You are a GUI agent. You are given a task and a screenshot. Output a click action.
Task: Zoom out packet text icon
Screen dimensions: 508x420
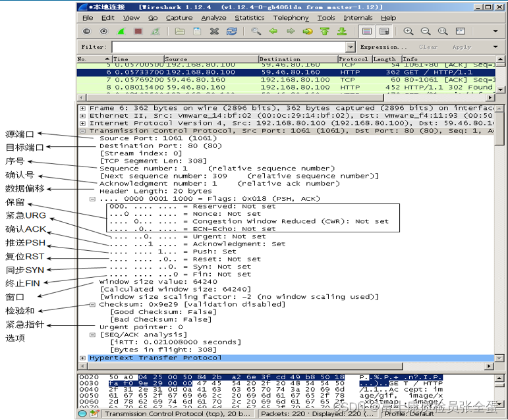pyautogui.click(x=426, y=32)
